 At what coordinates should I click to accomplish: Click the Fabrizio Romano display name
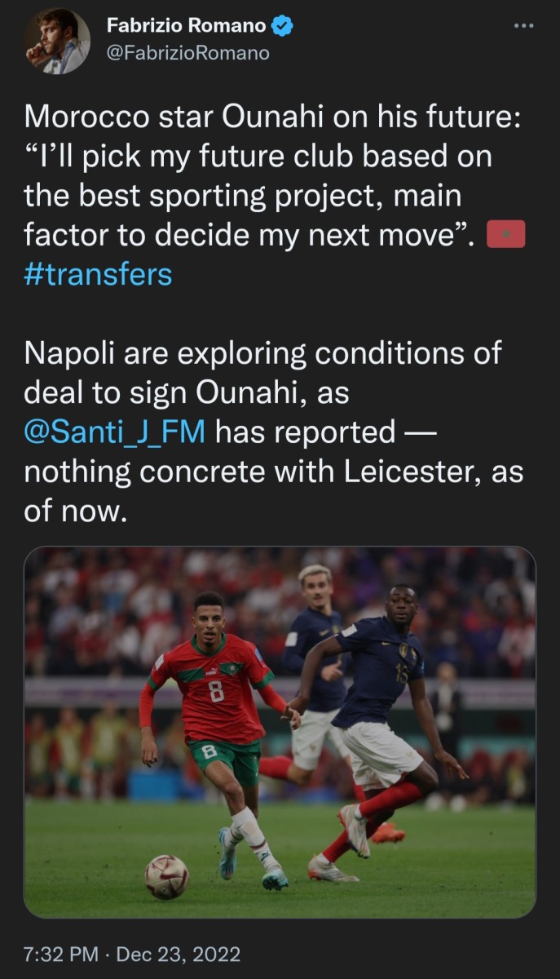[186, 26]
